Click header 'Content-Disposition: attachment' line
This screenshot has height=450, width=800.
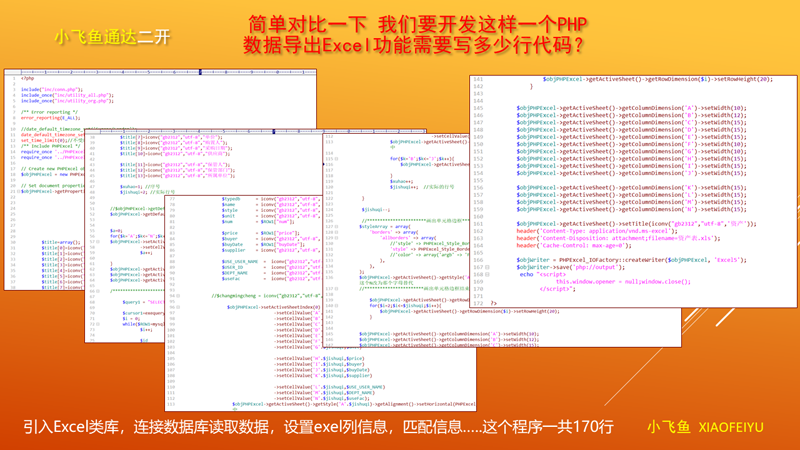click(x=618, y=238)
